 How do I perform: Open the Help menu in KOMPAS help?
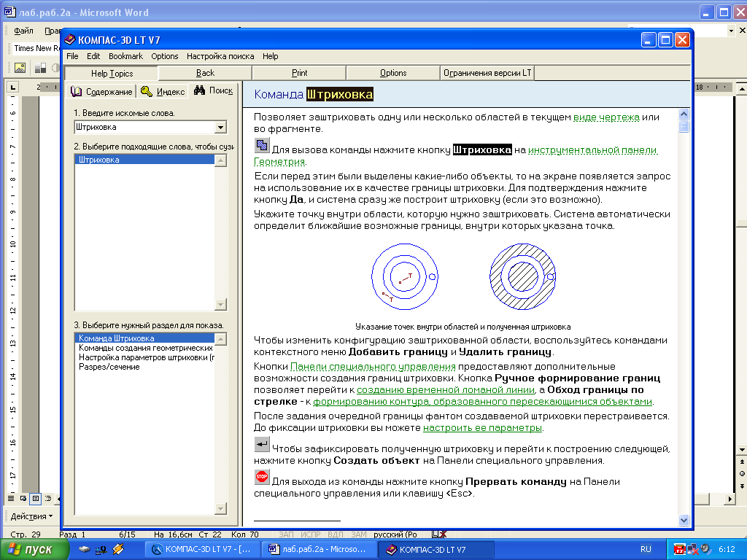[270, 56]
